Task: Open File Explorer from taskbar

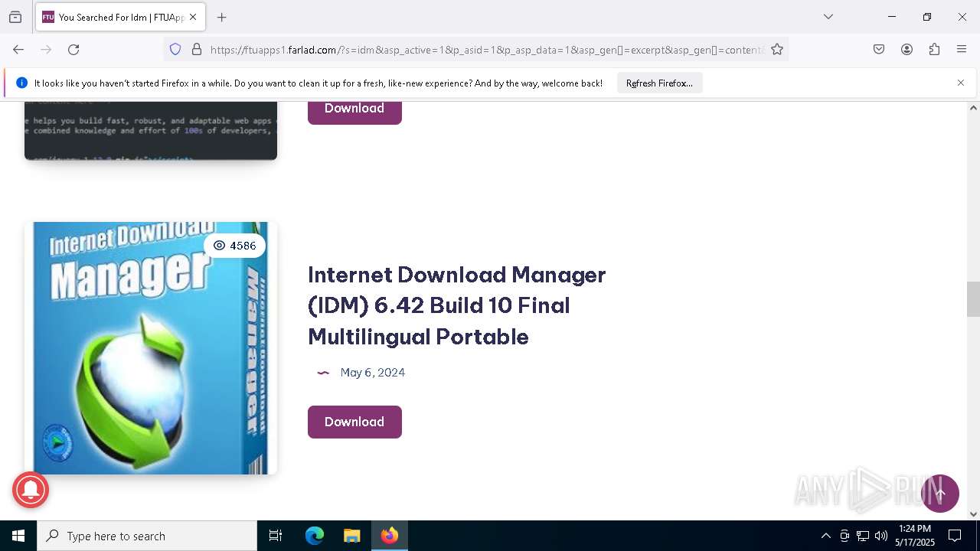Action: click(351, 536)
